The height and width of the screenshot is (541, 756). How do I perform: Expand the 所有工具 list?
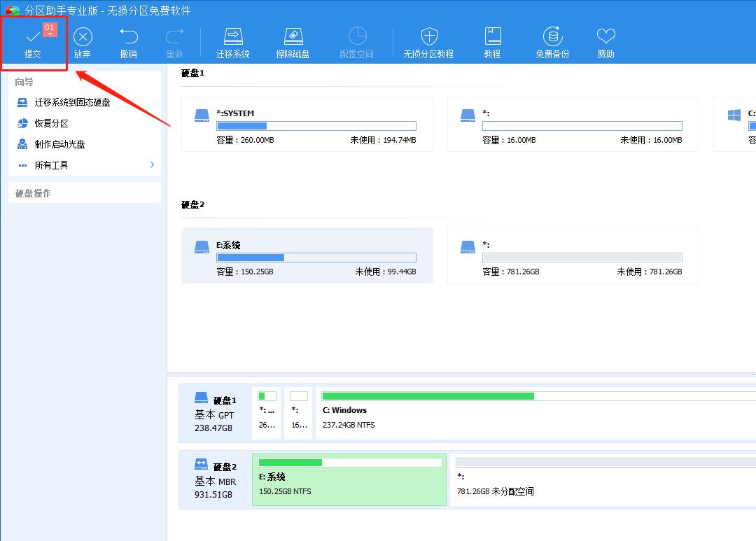(x=51, y=165)
